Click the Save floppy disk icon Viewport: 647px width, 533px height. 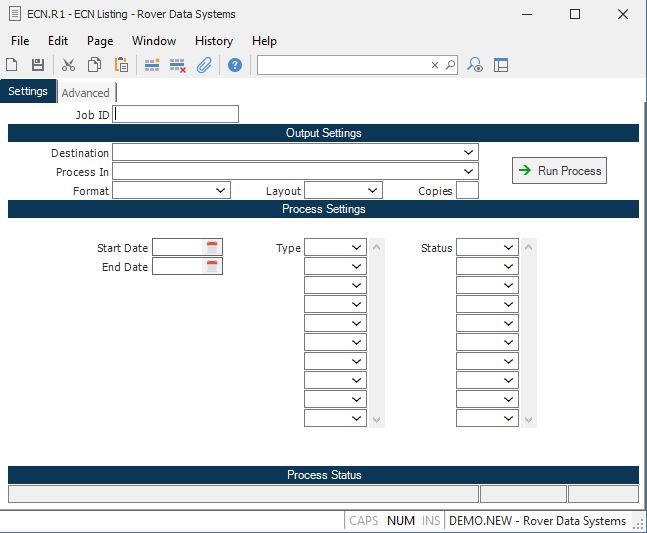38,65
